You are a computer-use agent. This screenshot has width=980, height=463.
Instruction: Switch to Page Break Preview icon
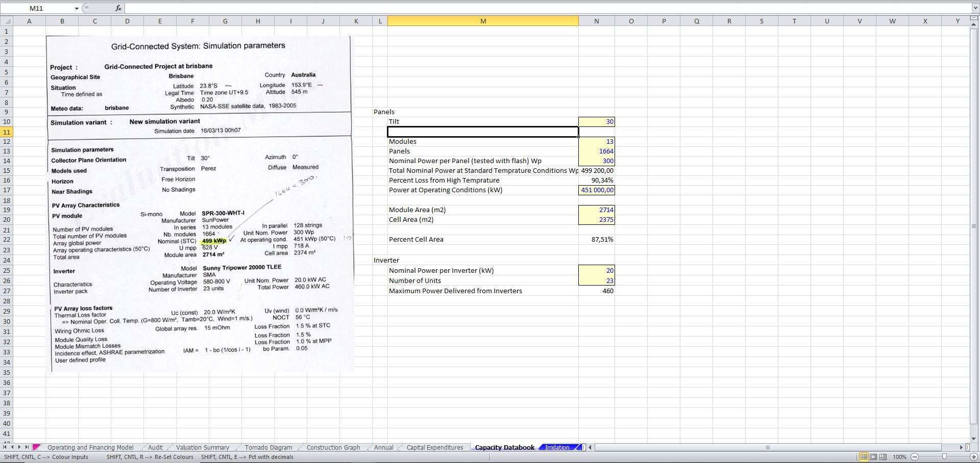tap(883, 457)
